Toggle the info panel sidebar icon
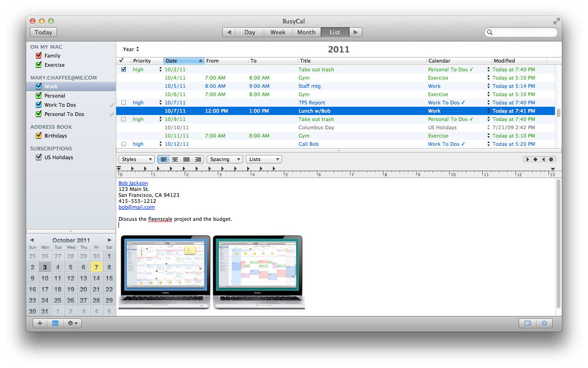This screenshot has width=588, height=368. click(527, 323)
